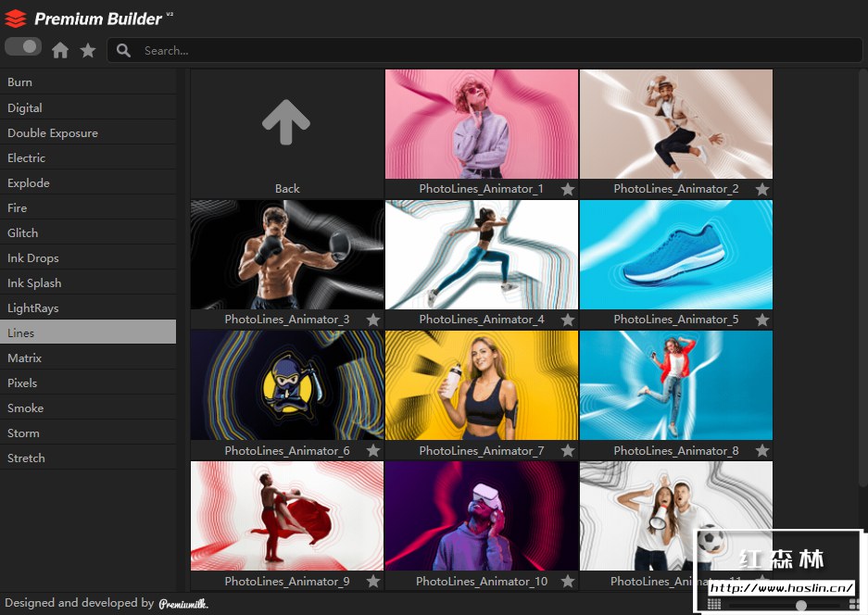This screenshot has width=868, height=615.
Task: Click the magnifying glass search icon
Action: 123,50
